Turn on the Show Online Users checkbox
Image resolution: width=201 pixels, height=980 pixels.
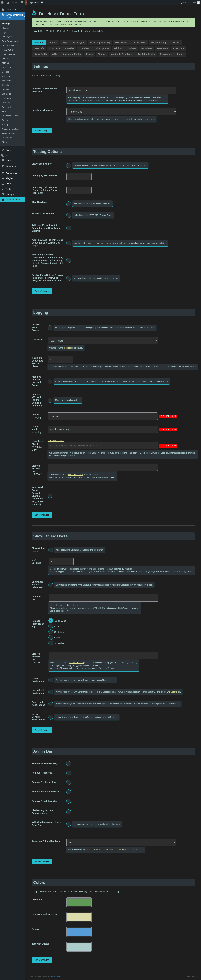point(51,550)
